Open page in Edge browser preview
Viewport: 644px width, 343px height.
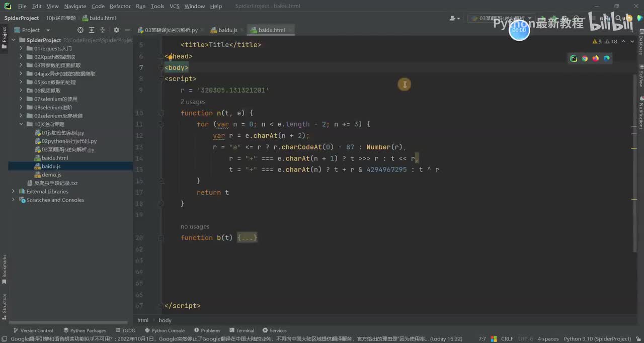[x=607, y=58]
